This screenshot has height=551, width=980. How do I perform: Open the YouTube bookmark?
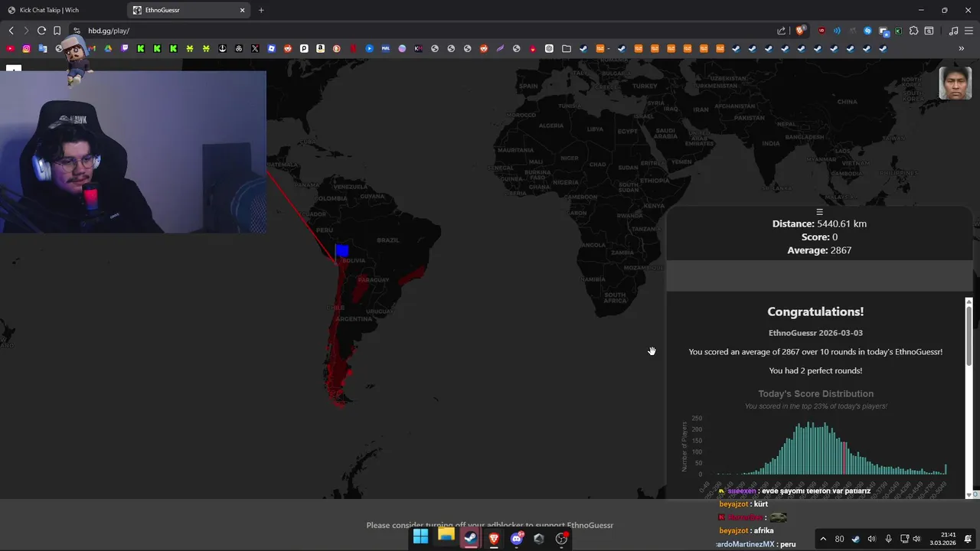pyautogui.click(x=11, y=48)
